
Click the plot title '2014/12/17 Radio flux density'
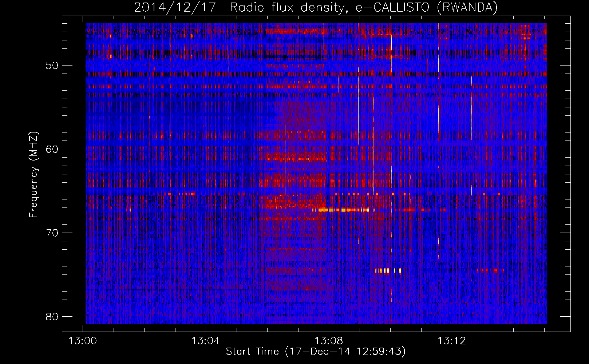tap(316, 8)
